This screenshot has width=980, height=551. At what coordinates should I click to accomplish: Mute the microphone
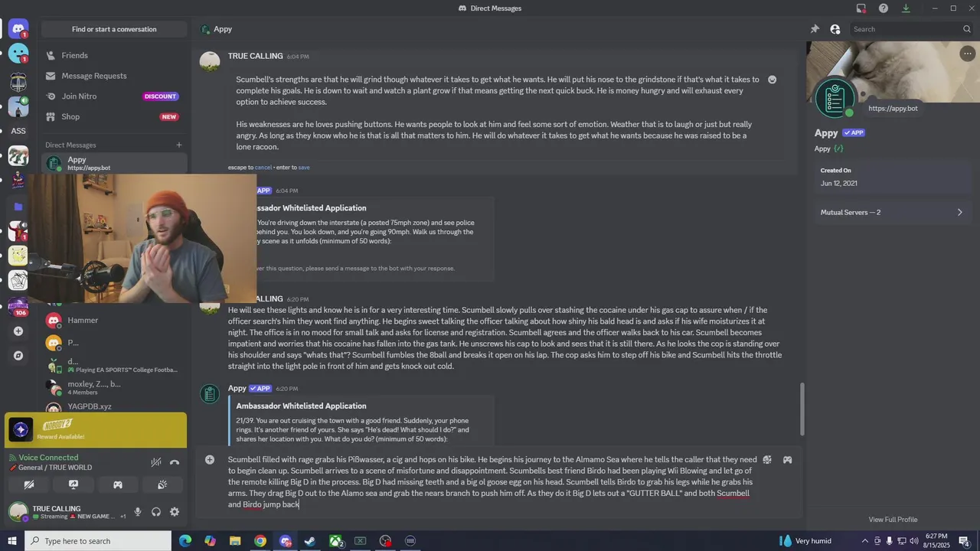[138, 512]
